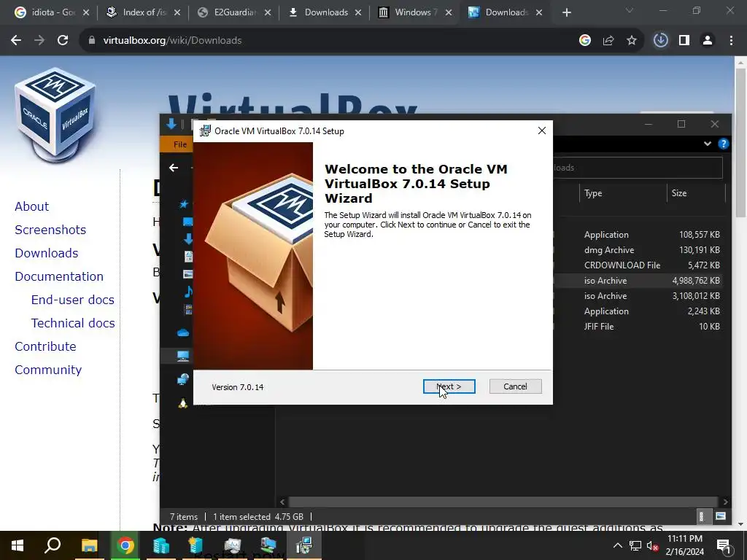
Task: Click the VirtualBox cube logo
Action: click(55, 114)
